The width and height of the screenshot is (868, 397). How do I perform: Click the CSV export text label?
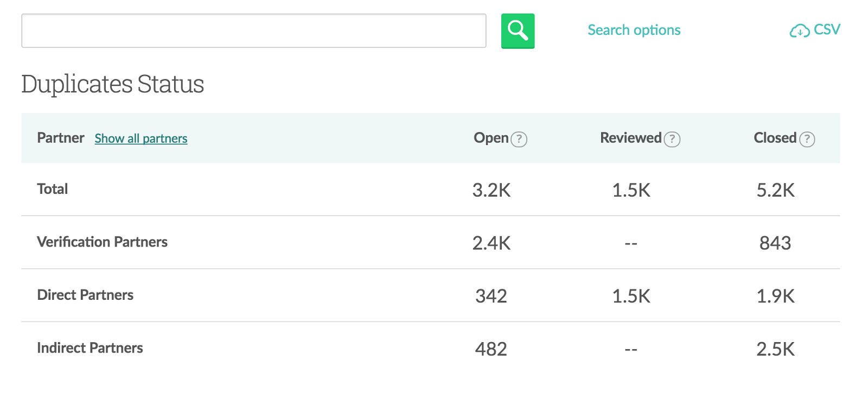tap(827, 29)
